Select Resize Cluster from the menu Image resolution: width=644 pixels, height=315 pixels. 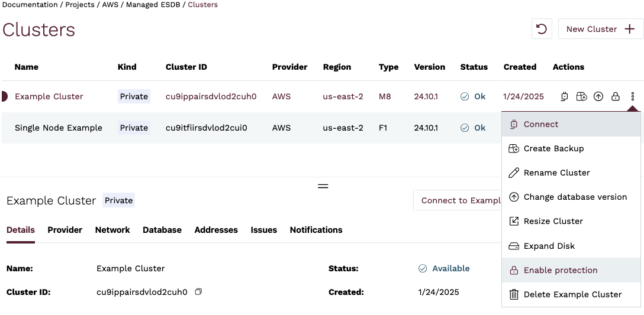pos(553,221)
